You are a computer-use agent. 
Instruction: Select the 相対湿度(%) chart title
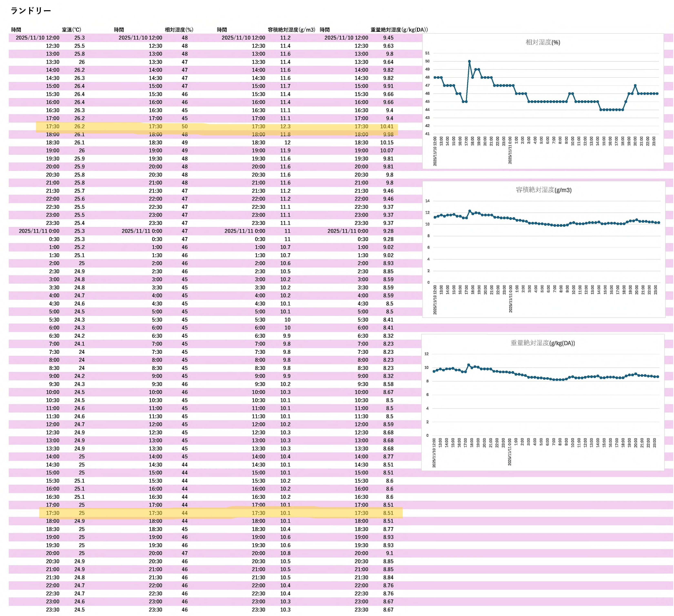[543, 42]
